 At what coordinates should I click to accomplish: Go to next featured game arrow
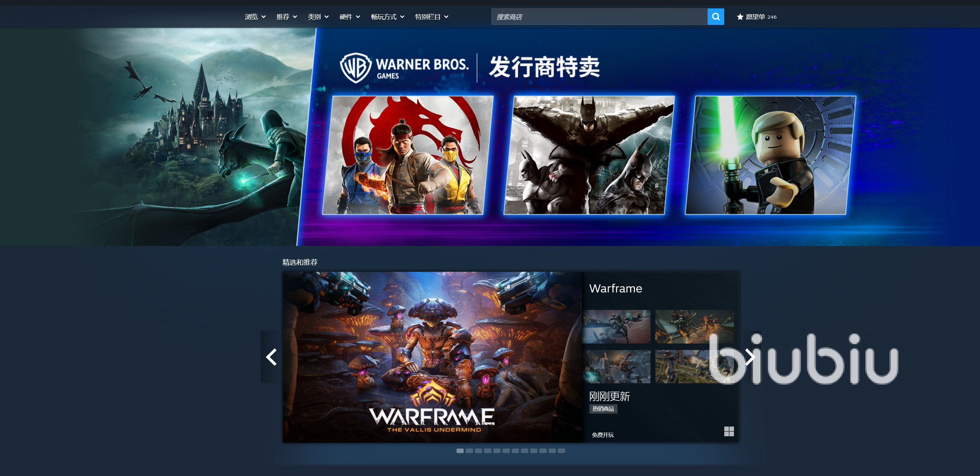point(750,357)
